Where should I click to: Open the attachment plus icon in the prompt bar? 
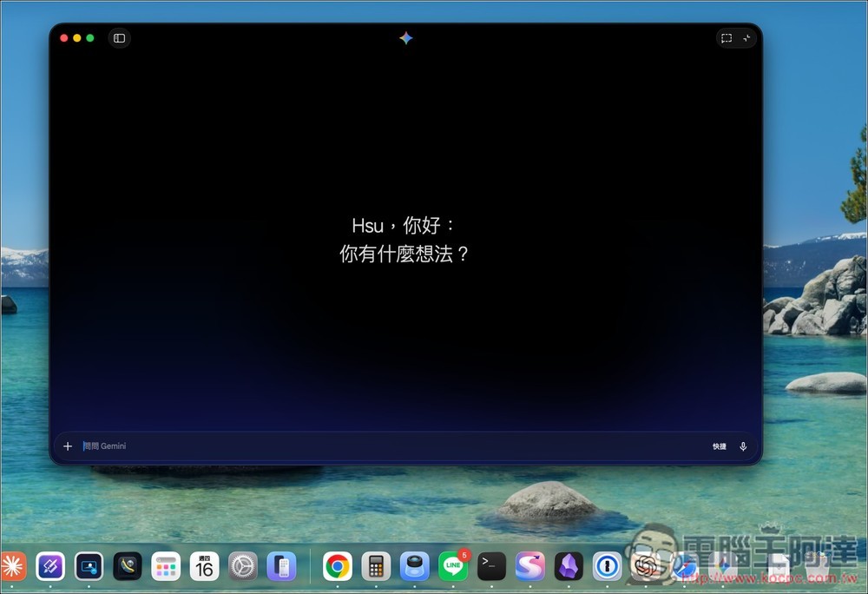68,445
